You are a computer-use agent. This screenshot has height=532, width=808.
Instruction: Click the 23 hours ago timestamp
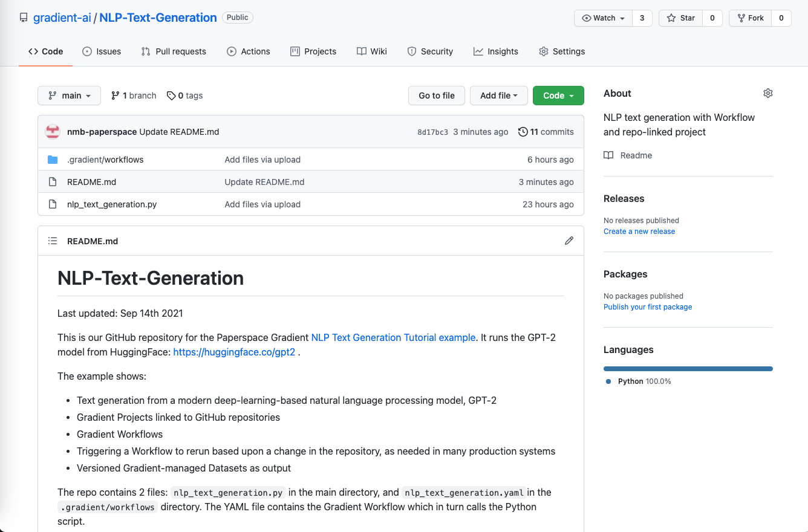tap(548, 204)
